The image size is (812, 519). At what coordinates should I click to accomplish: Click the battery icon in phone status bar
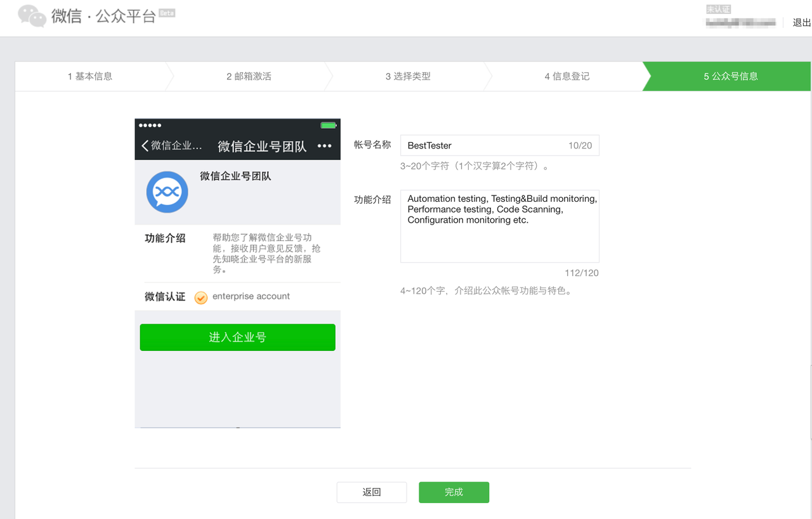[x=328, y=125]
